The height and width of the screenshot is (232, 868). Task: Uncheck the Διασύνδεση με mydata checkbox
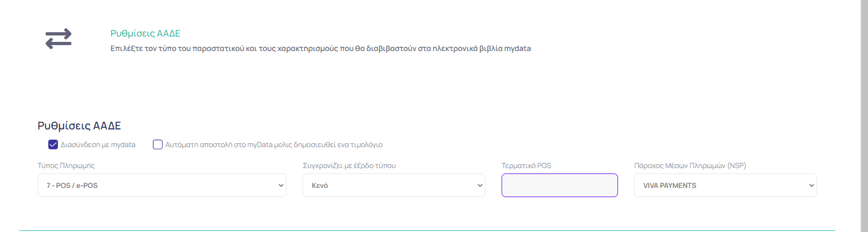53,144
